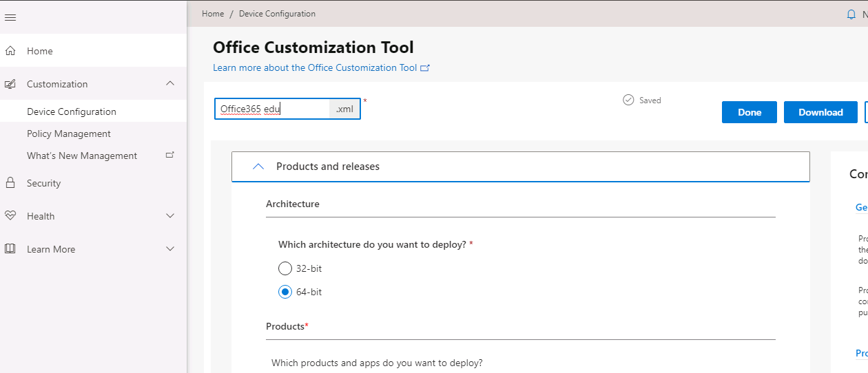Screen dimensions: 868x373
Task: Click the Done button
Action: point(749,112)
